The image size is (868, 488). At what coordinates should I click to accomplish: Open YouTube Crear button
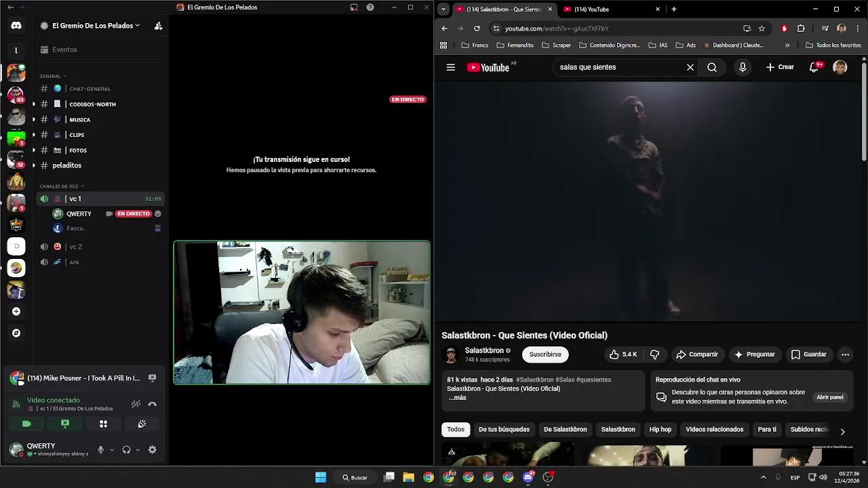[x=780, y=67]
